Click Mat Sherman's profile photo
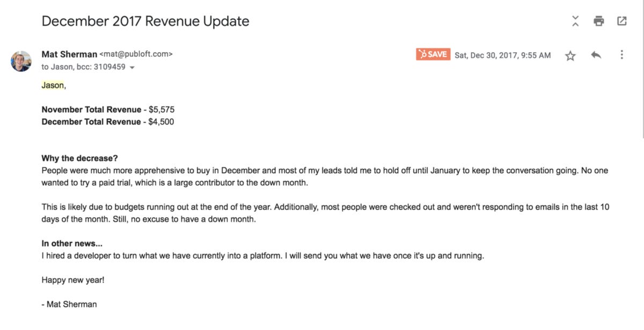The width and height of the screenshot is (644, 330). tap(21, 61)
